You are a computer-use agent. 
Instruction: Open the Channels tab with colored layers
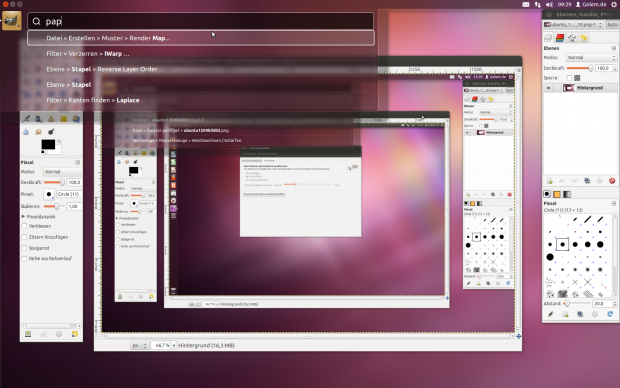tap(560, 38)
